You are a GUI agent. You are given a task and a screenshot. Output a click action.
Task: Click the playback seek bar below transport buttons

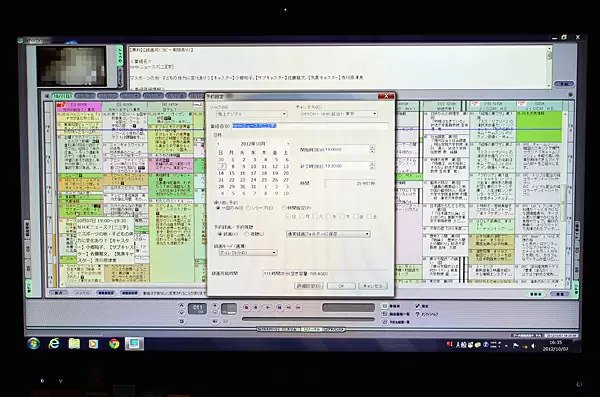308,319
